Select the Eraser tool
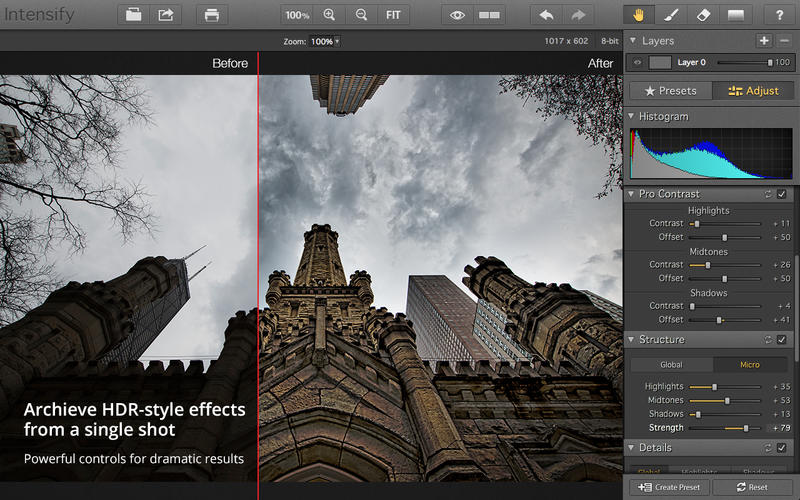The image size is (800, 500). pos(703,15)
